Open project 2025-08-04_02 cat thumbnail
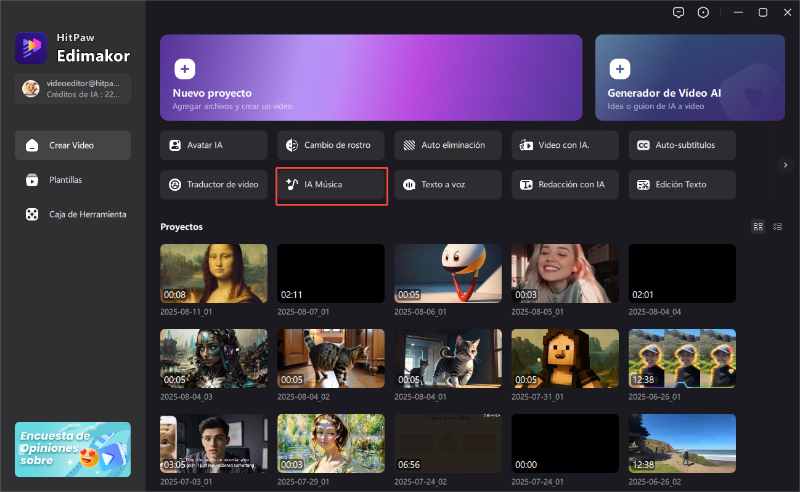The image size is (800, 492). (331, 359)
